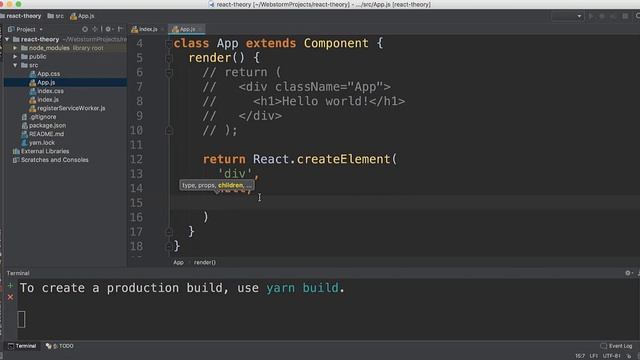Image resolution: width=640 pixels, height=360 pixels.
Task: Click the fold end marker at line 17
Action: [169, 232]
